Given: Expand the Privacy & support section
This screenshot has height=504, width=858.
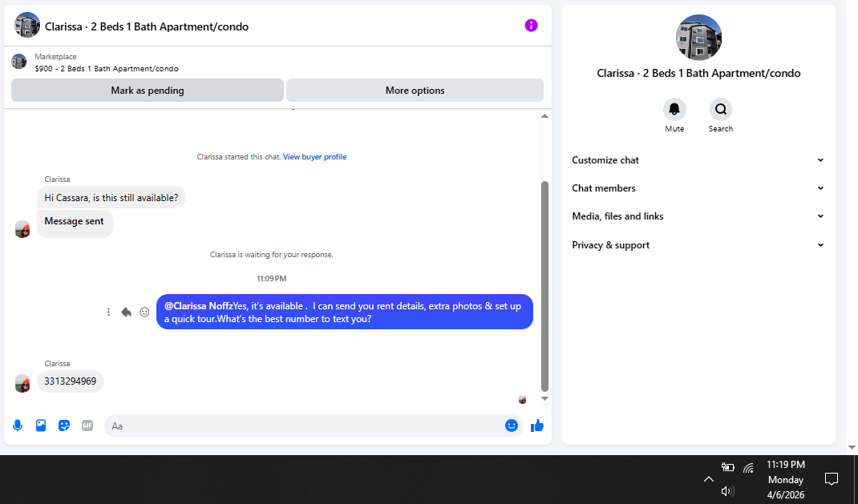Looking at the screenshot, I should tap(698, 245).
